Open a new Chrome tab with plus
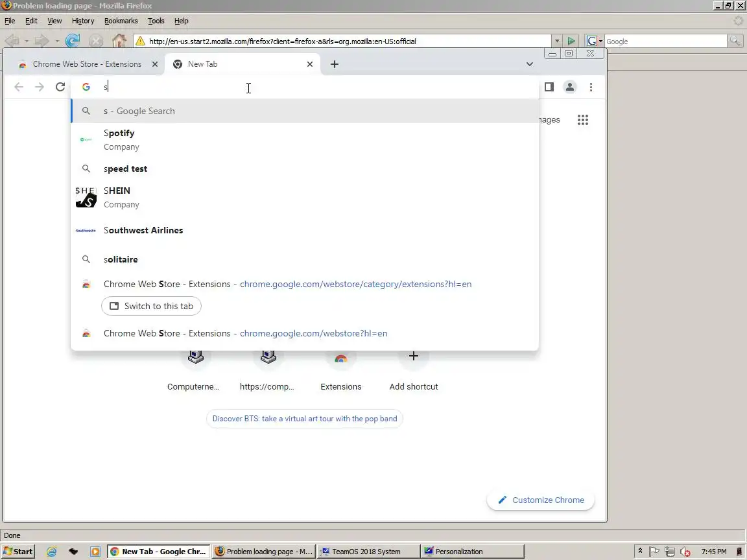 pyautogui.click(x=335, y=64)
